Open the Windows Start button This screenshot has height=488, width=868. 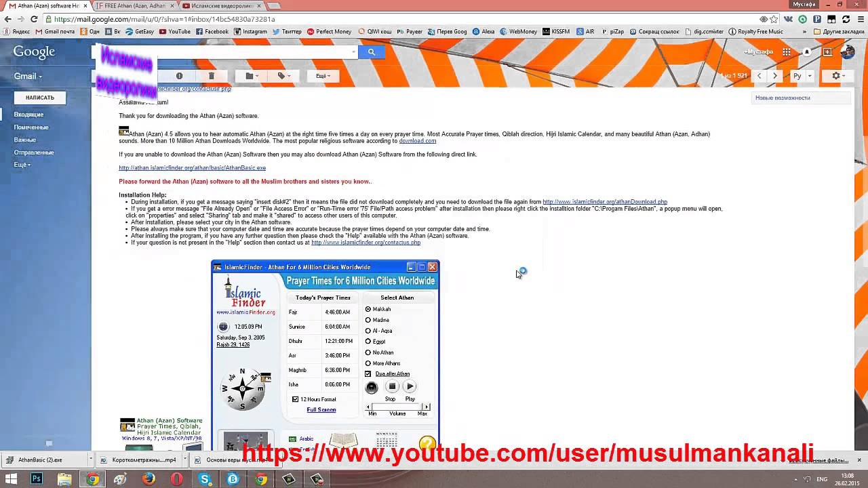pyautogui.click(x=11, y=479)
